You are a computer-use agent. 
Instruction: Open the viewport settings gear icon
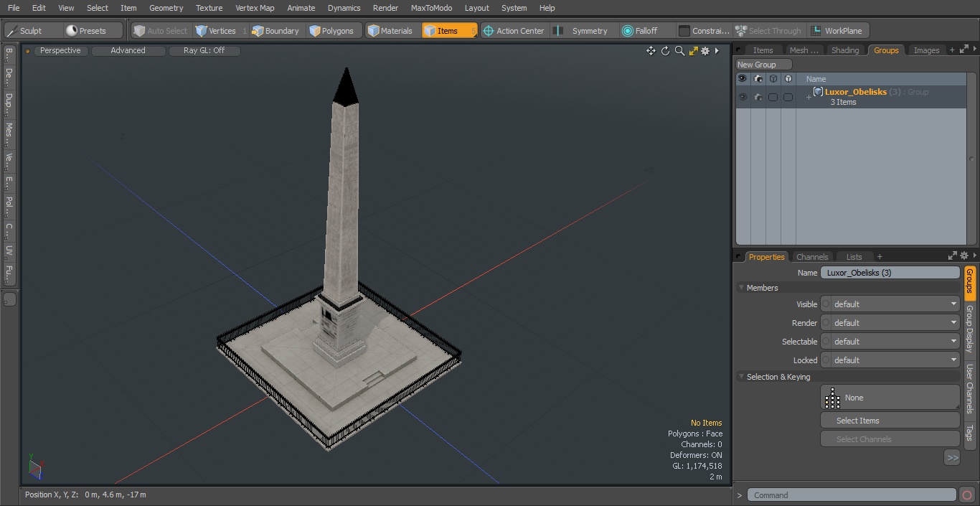pos(705,51)
